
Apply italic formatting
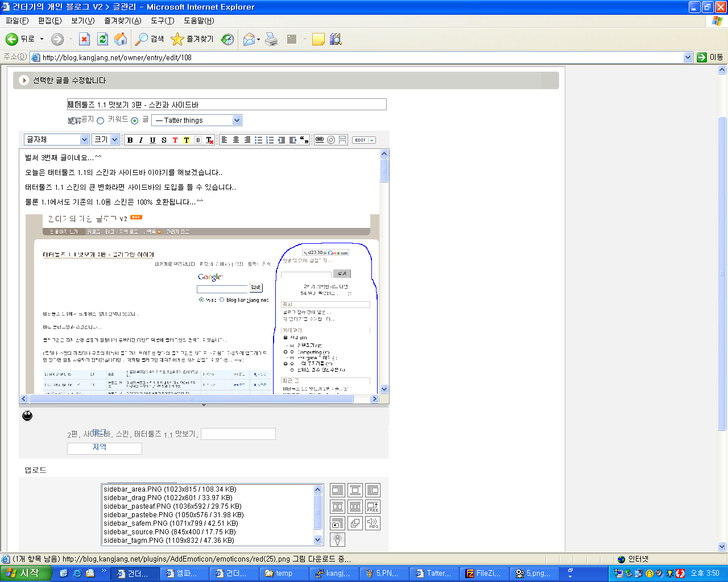click(x=140, y=140)
